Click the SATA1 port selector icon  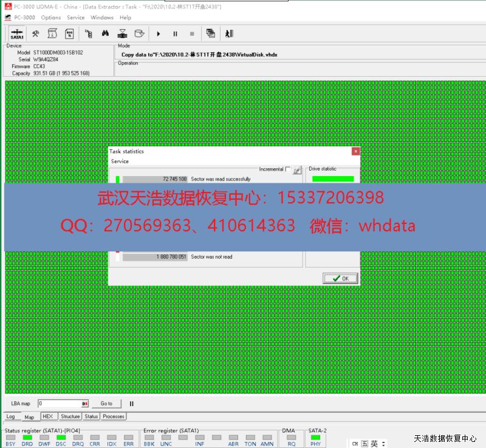point(16,34)
